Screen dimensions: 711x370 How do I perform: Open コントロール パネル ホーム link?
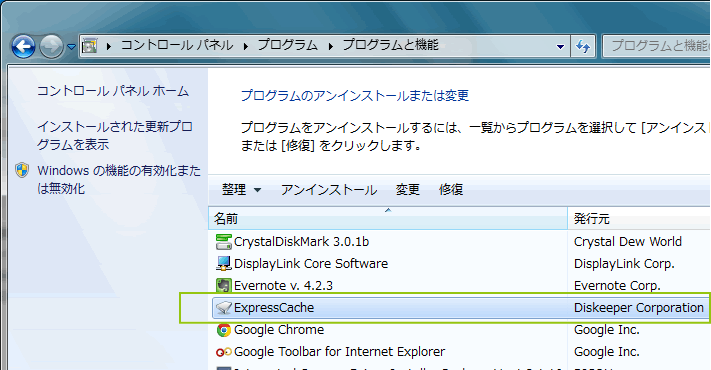coord(113,91)
